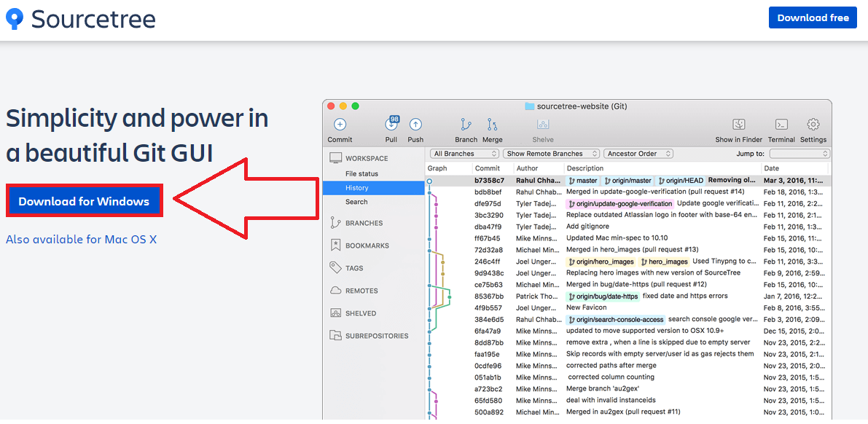The width and height of the screenshot is (868, 424).
Task: Click the SHELVED sidebar icon
Action: [x=335, y=313]
